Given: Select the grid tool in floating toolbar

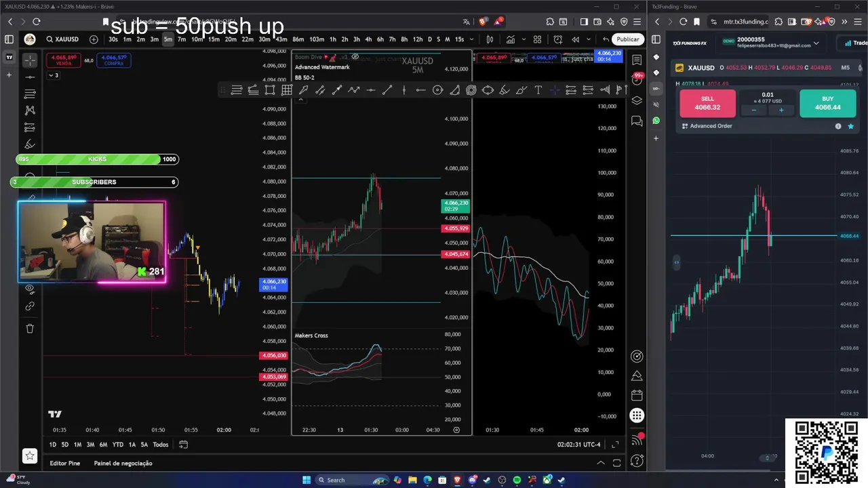Looking at the screenshot, I should (286, 90).
